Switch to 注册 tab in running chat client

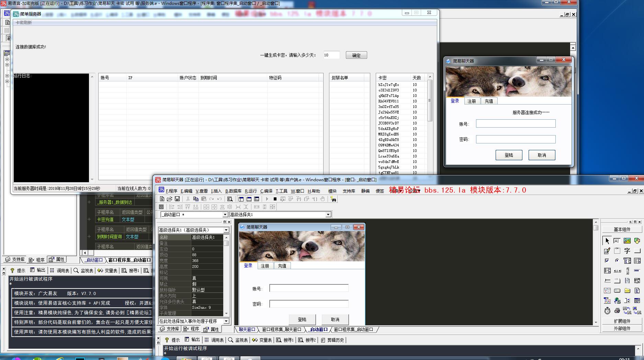coord(472,101)
